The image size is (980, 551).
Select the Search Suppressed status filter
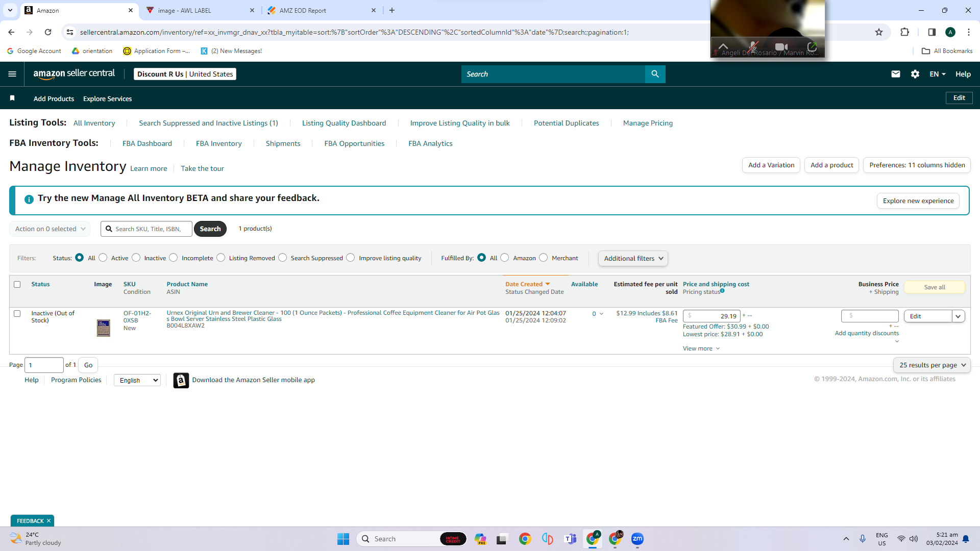click(283, 258)
